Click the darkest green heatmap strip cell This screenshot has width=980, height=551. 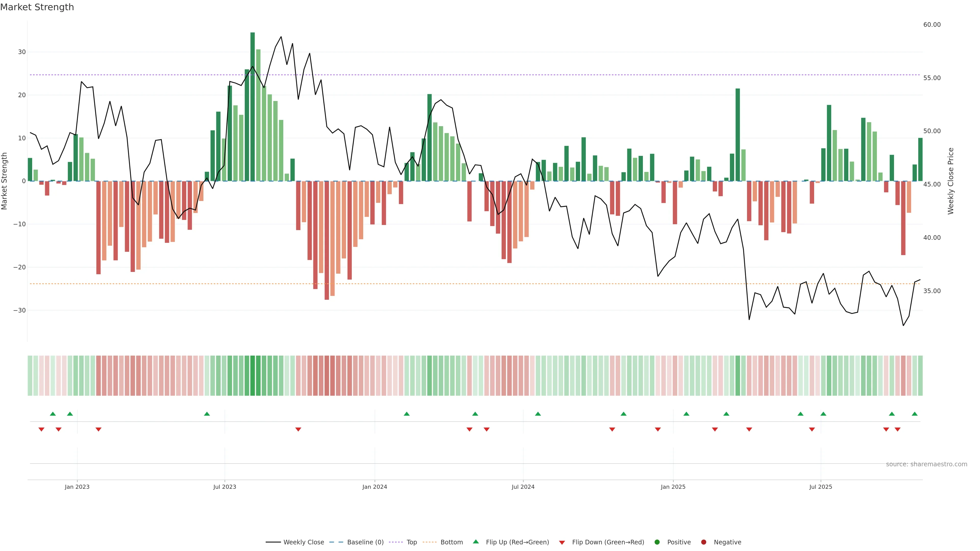pos(253,375)
